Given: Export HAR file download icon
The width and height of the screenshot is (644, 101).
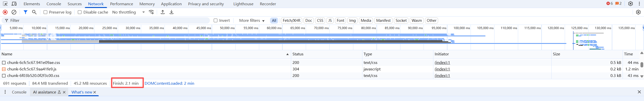Looking at the screenshot, I should [x=172, y=12].
